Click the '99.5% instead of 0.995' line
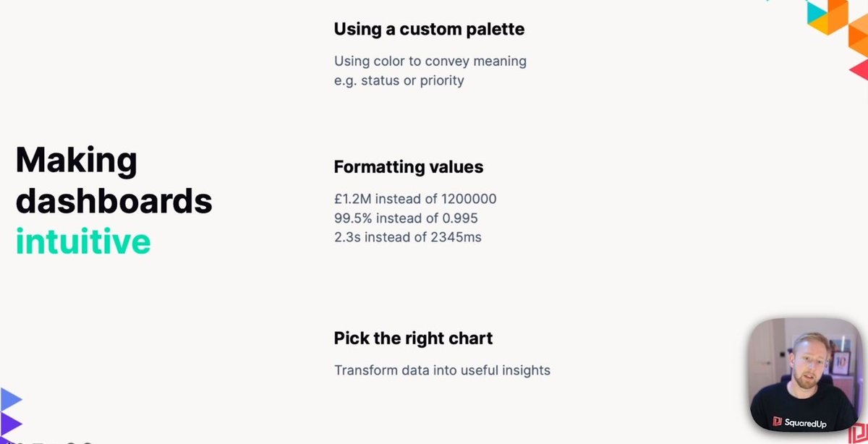Image resolution: width=868 pixels, height=444 pixels. click(406, 218)
